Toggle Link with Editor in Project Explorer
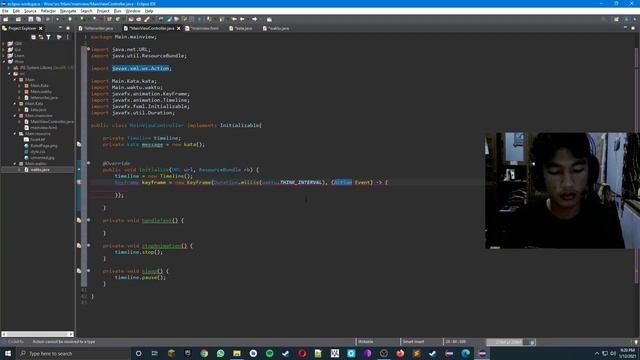The image size is (640, 360). tap(41, 37)
